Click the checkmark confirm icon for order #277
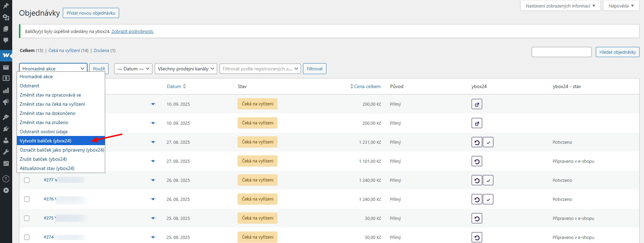644x243 pixels. click(488, 180)
